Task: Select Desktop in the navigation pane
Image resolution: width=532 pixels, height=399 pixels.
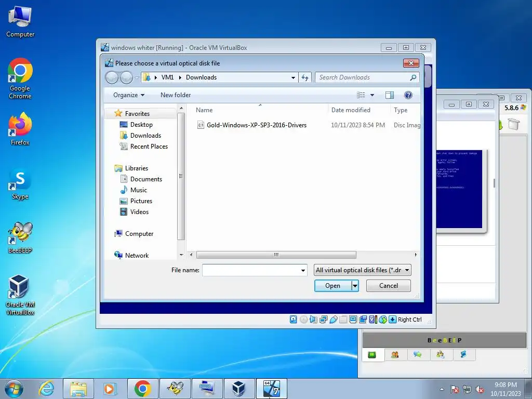Action: pos(141,125)
